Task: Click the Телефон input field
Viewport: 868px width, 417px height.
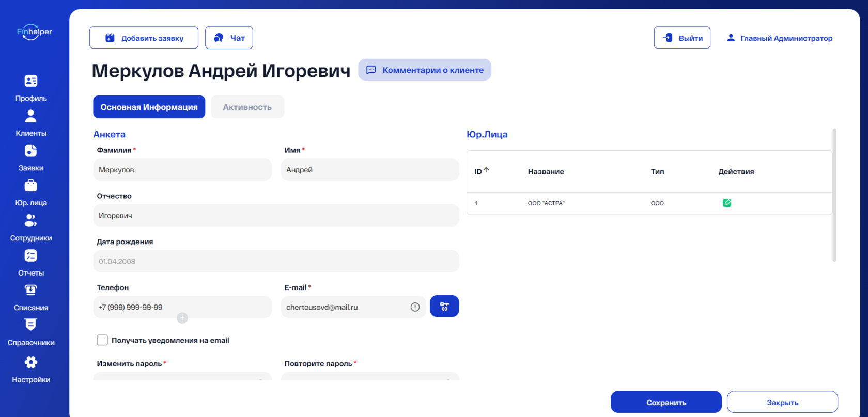Action: [x=182, y=307]
